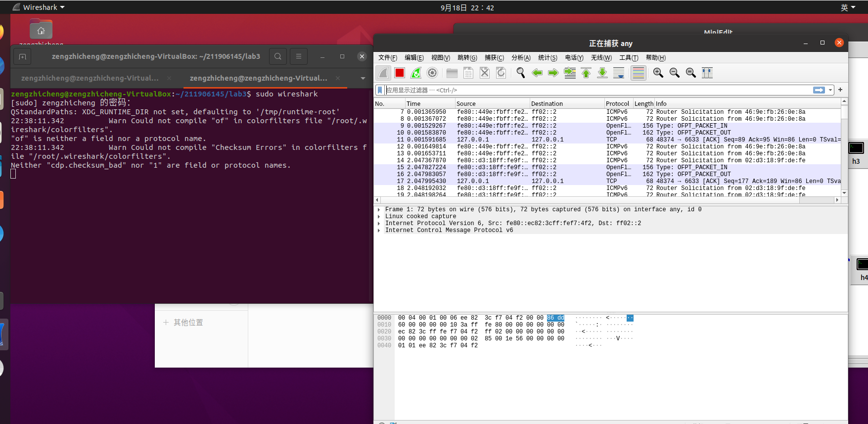Open the 无线(W) menu

pos(601,58)
